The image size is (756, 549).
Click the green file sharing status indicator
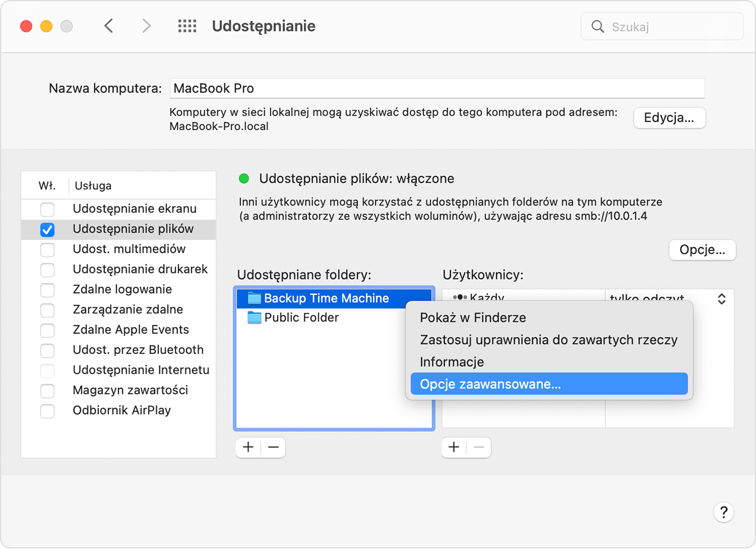(243, 178)
